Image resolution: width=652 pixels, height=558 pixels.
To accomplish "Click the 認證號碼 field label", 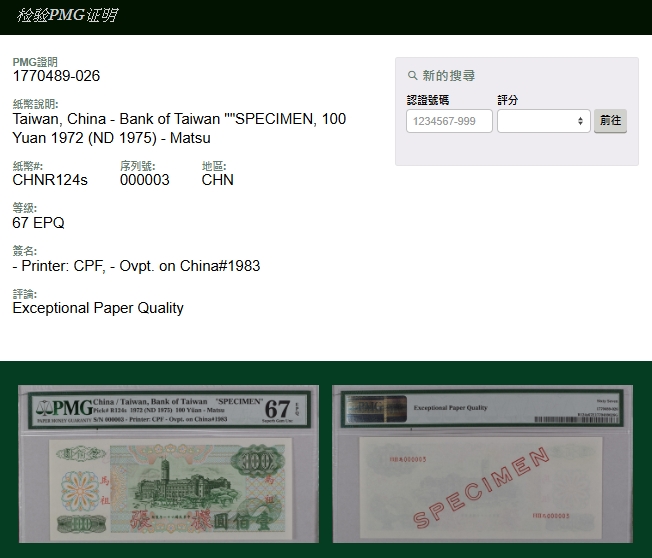I will pyautogui.click(x=427, y=100).
